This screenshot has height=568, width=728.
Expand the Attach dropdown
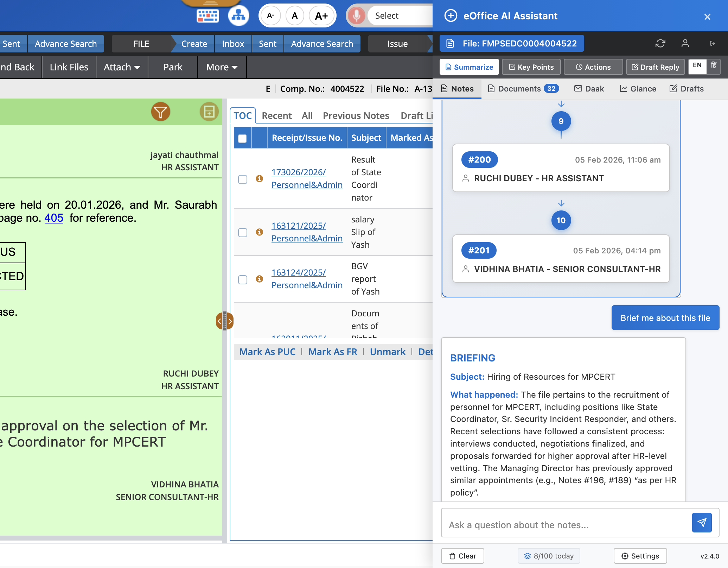[122, 67]
